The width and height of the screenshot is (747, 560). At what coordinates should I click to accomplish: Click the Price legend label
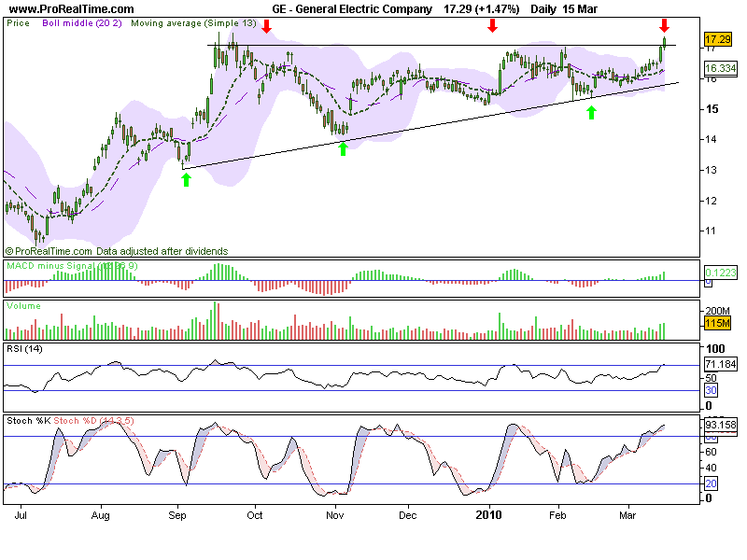[x=18, y=23]
